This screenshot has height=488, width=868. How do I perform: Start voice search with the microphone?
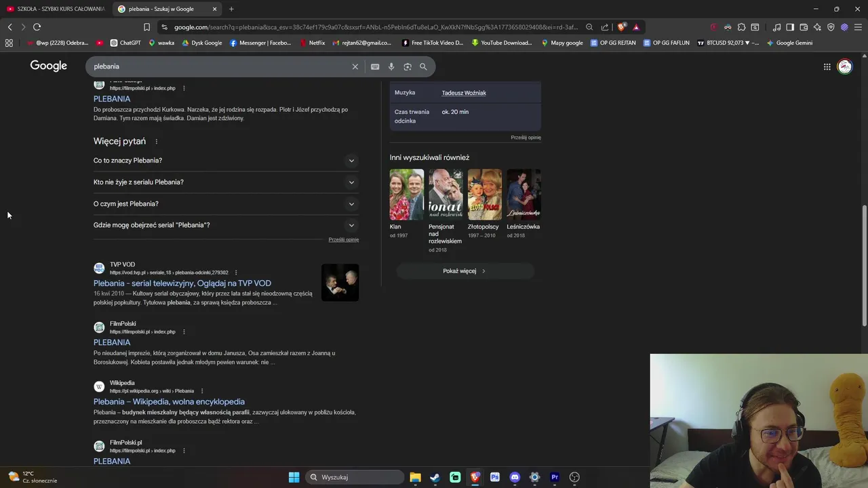coord(391,66)
